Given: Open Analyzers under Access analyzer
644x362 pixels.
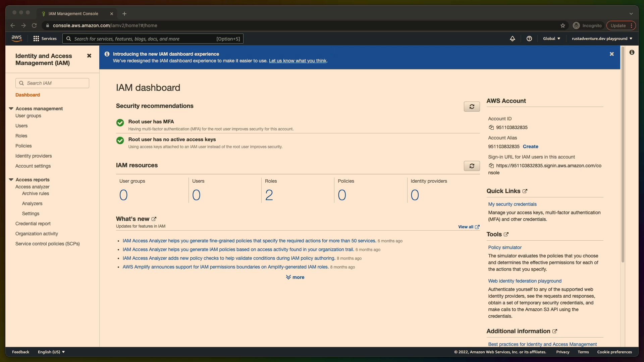Looking at the screenshot, I should click(32, 203).
